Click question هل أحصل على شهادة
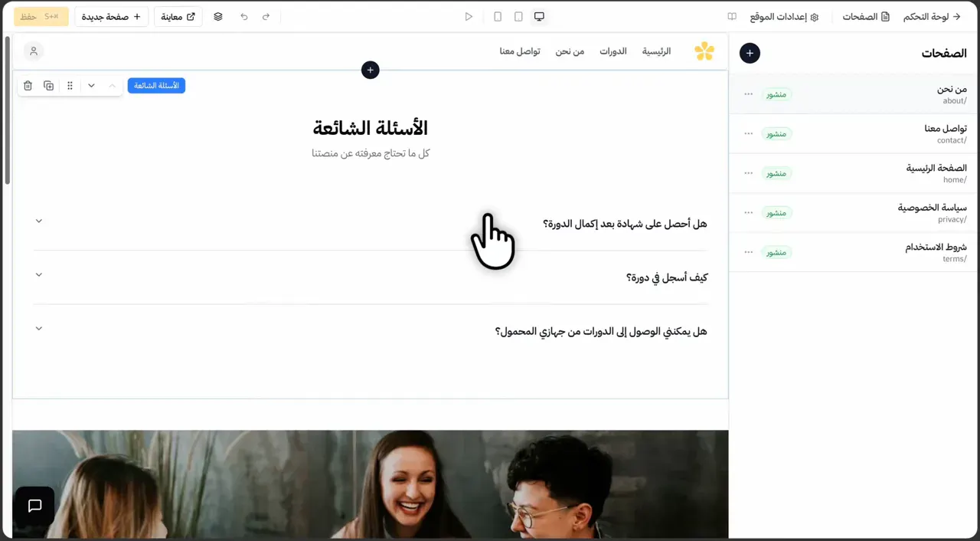The width and height of the screenshot is (980, 541). tap(625, 224)
